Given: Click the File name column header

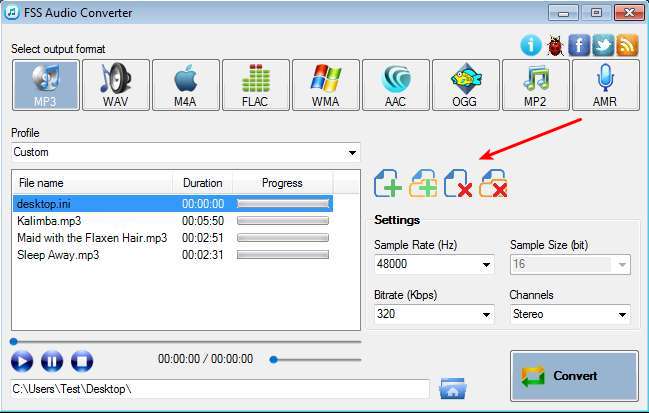Looking at the screenshot, I should (93, 183).
